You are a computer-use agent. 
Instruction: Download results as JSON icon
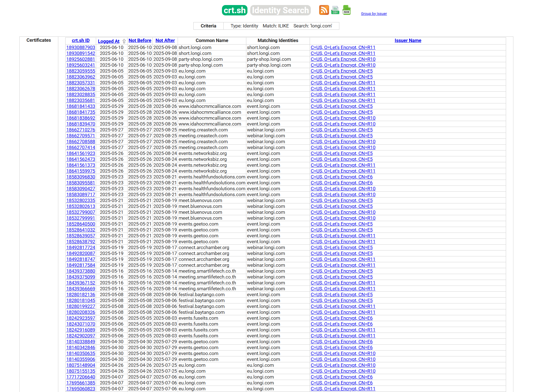point(346,10)
